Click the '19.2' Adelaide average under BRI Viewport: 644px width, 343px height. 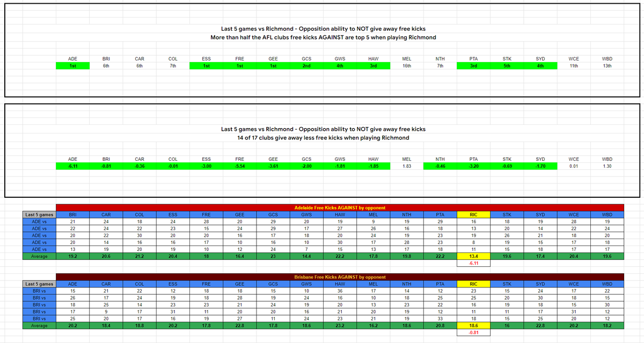72,256
